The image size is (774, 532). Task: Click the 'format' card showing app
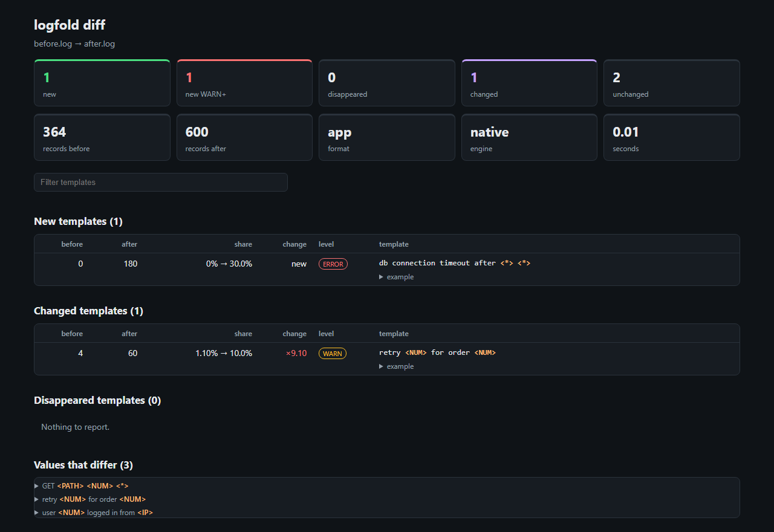[387, 137]
